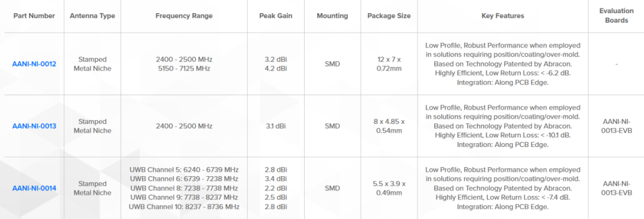
Task: Open the AANI-NI-0013 part link
Action: 34,126
